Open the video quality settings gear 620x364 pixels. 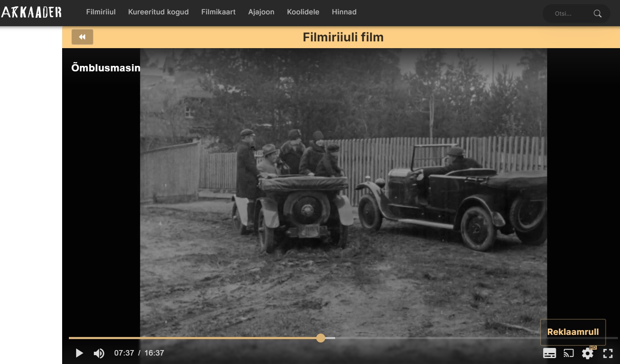587,353
